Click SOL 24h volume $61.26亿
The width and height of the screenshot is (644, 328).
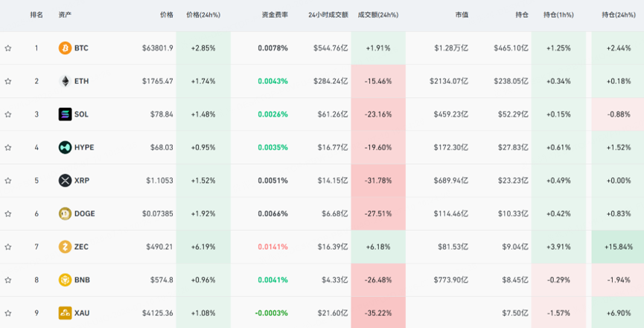tap(333, 114)
